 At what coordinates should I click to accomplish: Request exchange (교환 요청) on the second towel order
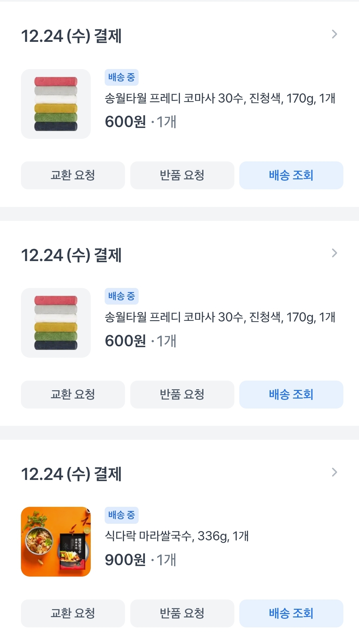pos(73,395)
